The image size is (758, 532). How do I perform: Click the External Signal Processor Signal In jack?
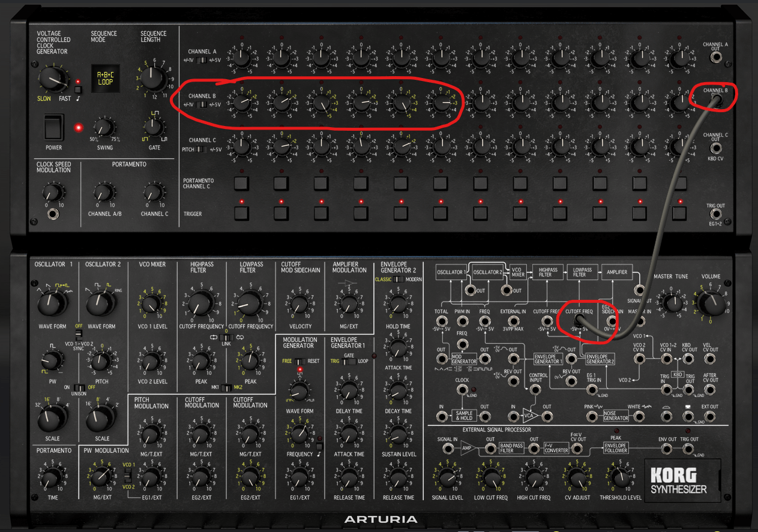448,449
